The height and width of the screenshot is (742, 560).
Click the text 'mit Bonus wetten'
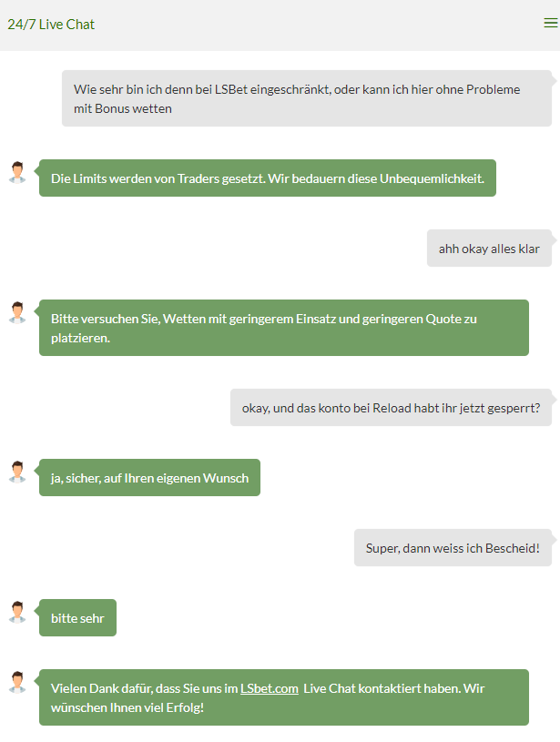tap(123, 108)
